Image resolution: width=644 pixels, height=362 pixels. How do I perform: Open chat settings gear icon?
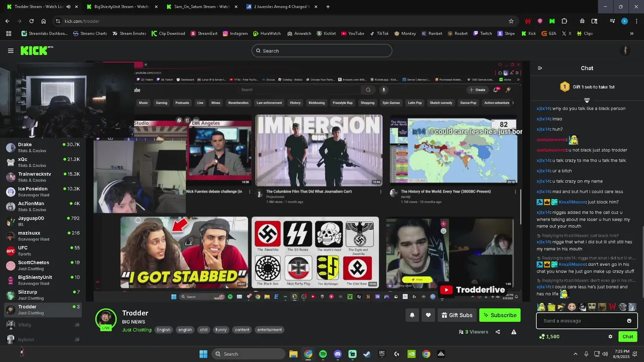610,336
